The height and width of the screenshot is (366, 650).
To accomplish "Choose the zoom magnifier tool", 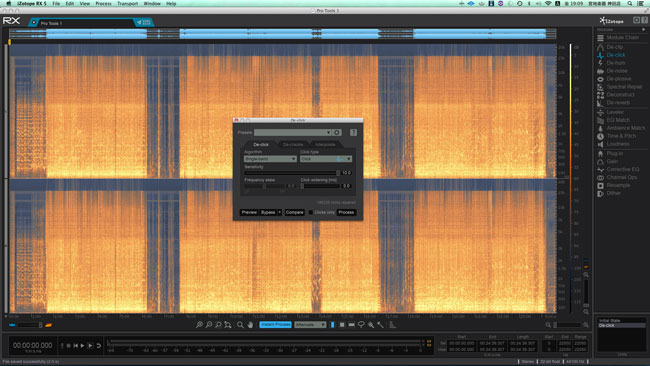I will (x=240, y=325).
